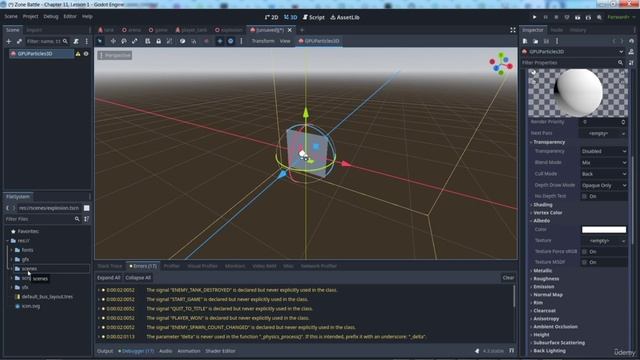Screen dimensions: 640x360
Task: Open the viewport Perspective menu button
Action: point(115,55)
